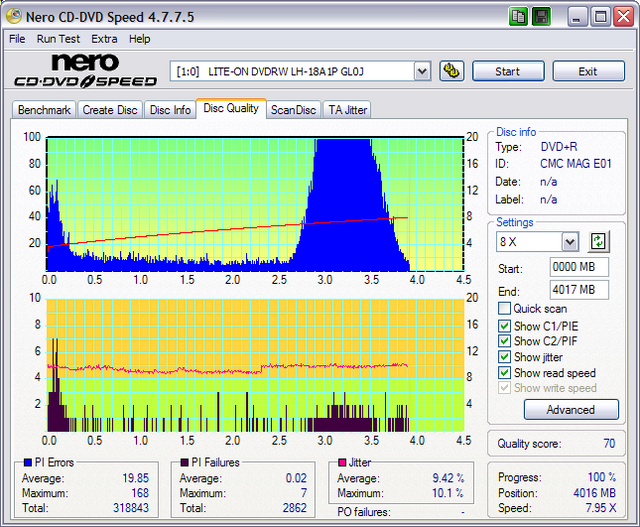Viewport: 640px width, 527px height.
Task: Click the Quality score value 70
Action: pos(609,443)
